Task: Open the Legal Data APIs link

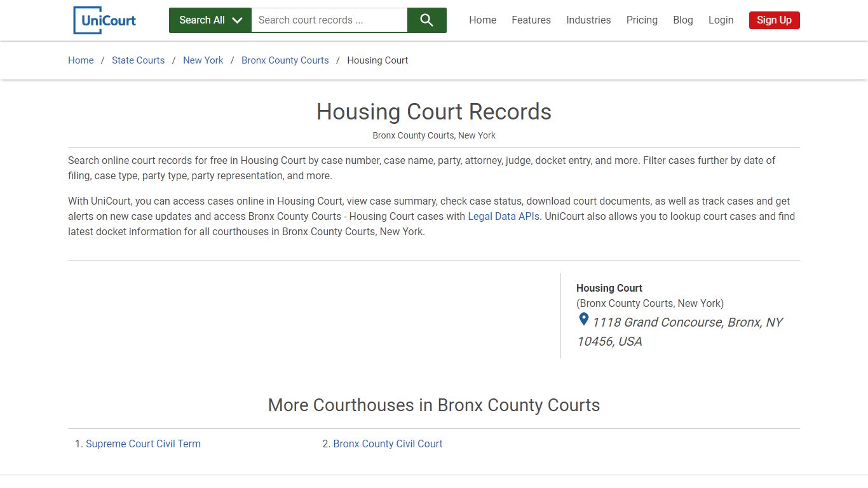Action: tap(504, 216)
